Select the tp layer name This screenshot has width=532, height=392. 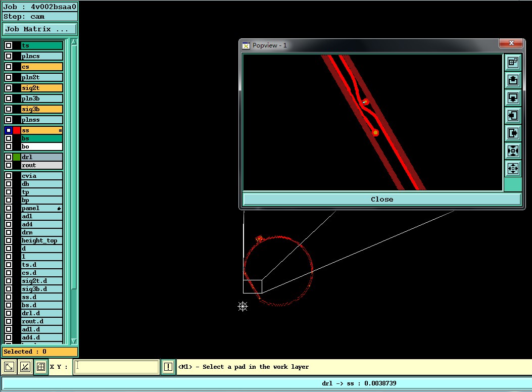click(42, 192)
